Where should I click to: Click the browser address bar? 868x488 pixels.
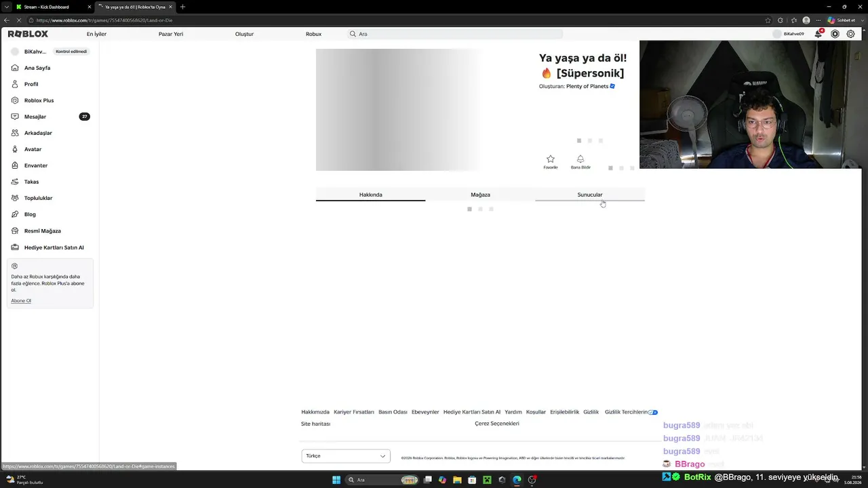point(400,20)
